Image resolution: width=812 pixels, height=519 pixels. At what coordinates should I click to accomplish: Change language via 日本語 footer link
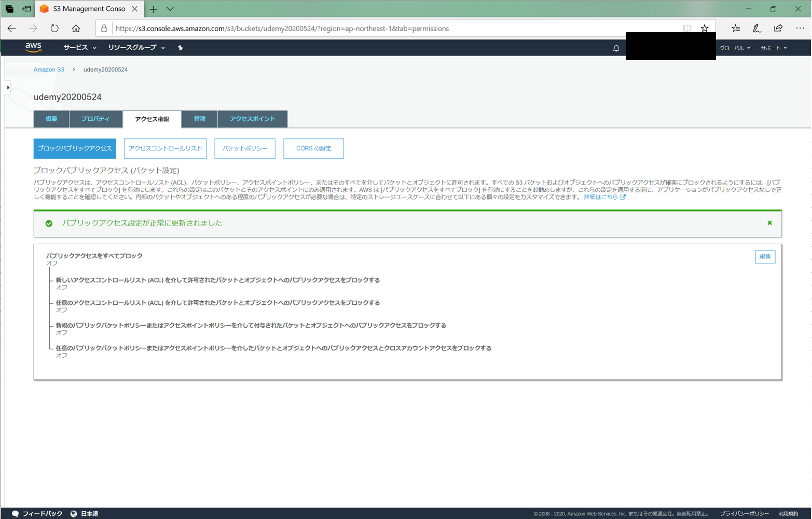pyautogui.click(x=89, y=514)
